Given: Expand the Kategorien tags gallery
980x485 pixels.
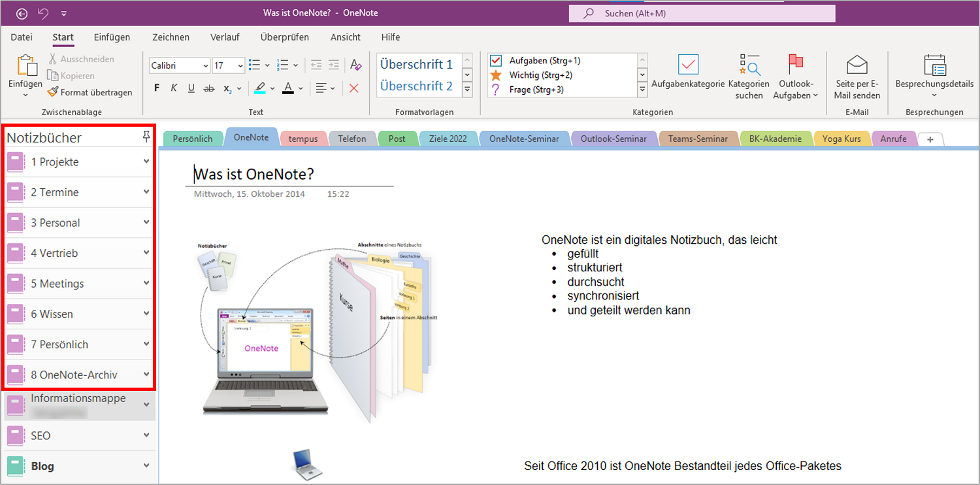Looking at the screenshot, I should (x=642, y=90).
